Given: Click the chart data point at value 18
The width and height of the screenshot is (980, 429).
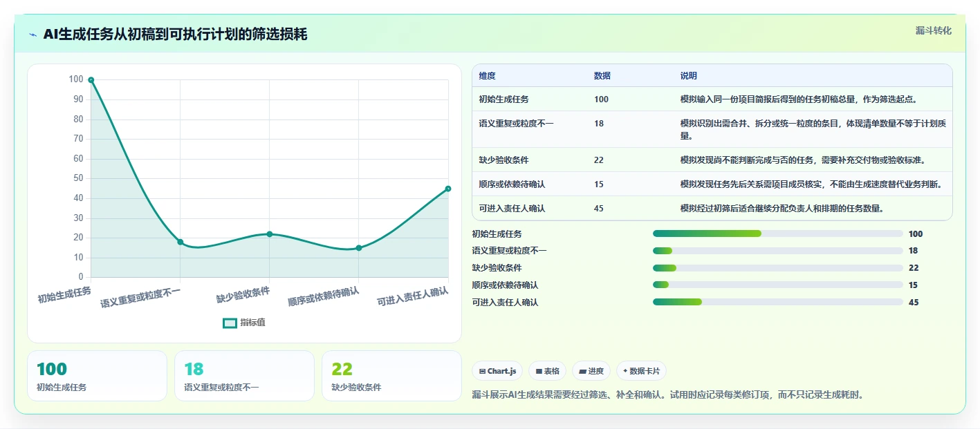Looking at the screenshot, I should click(180, 242).
